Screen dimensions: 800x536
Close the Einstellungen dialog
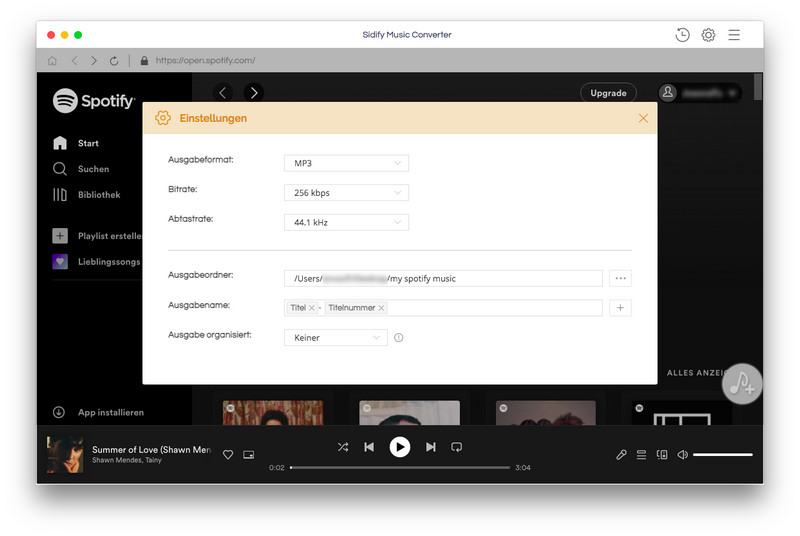pos(643,118)
